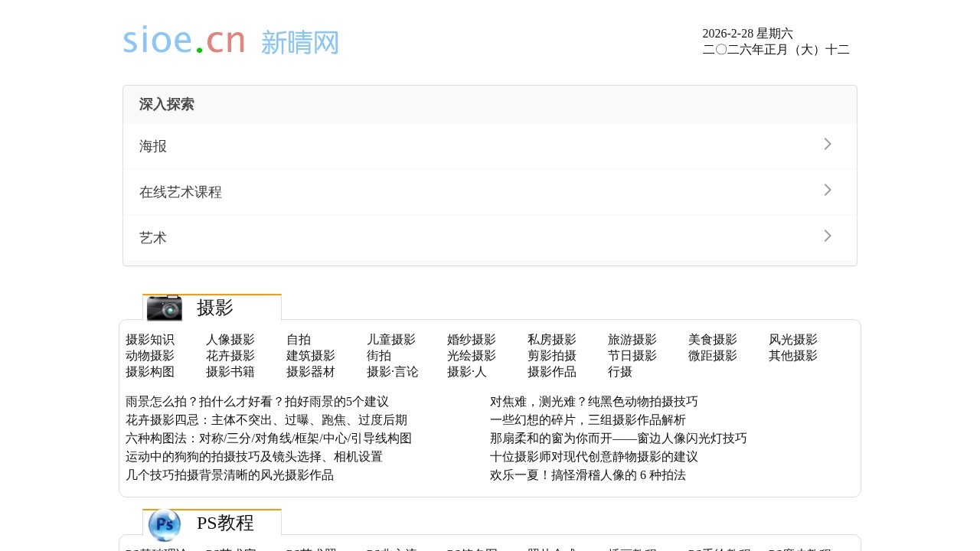Go to the 风光摄影 category
This screenshot has height=551, width=980.
[x=792, y=340]
